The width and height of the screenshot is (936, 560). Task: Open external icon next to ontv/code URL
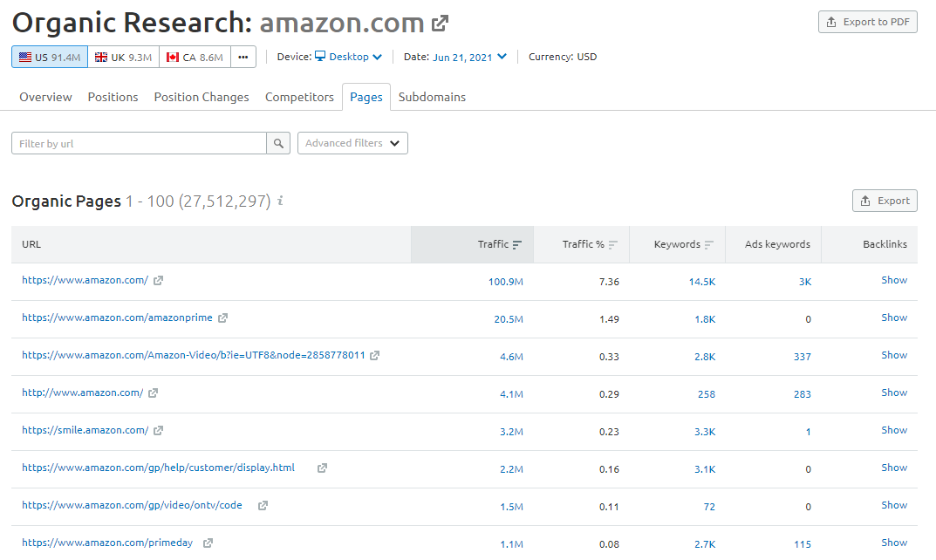point(263,506)
